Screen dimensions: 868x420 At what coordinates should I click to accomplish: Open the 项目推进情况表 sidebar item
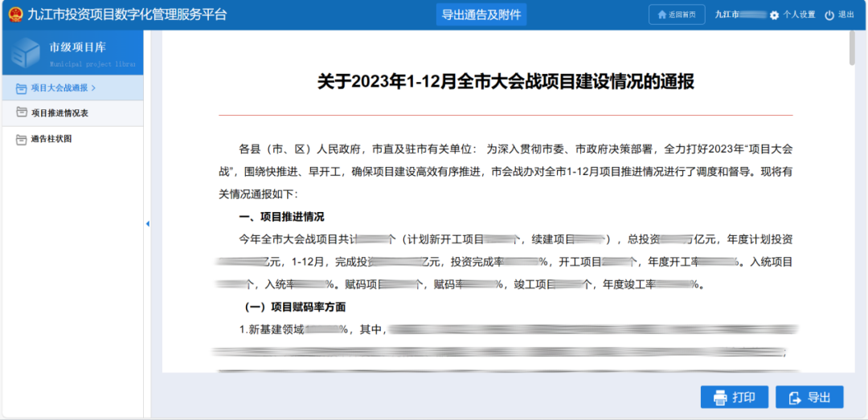(x=59, y=113)
